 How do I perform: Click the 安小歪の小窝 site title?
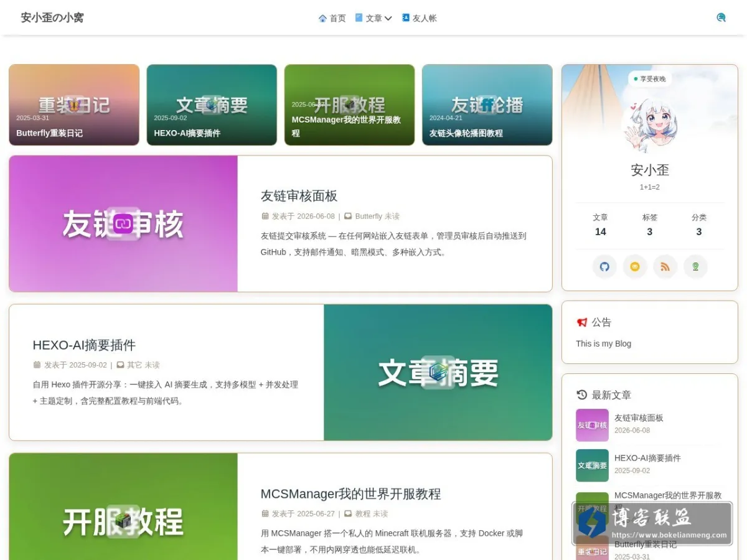(52, 17)
